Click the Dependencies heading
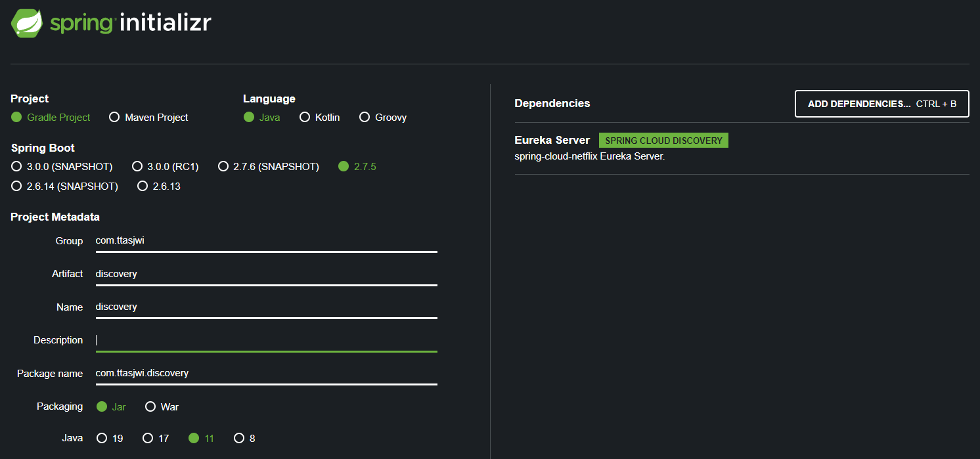980x459 pixels. [x=552, y=104]
